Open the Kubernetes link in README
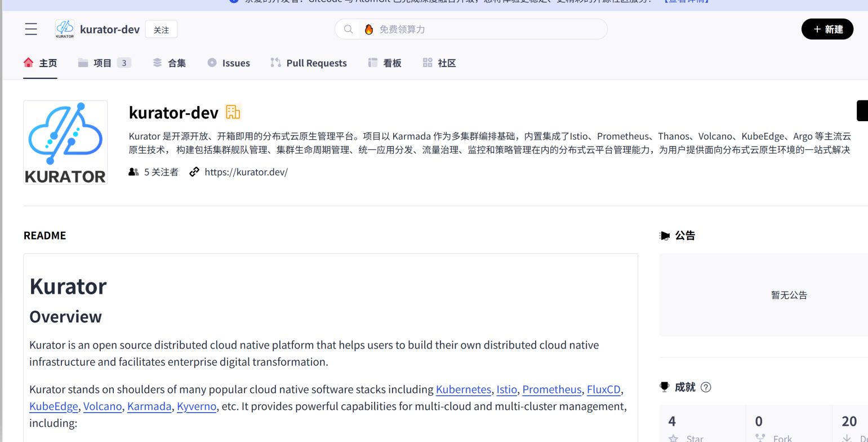Image resolution: width=868 pixels, height=442 pixels. point(464,390)
